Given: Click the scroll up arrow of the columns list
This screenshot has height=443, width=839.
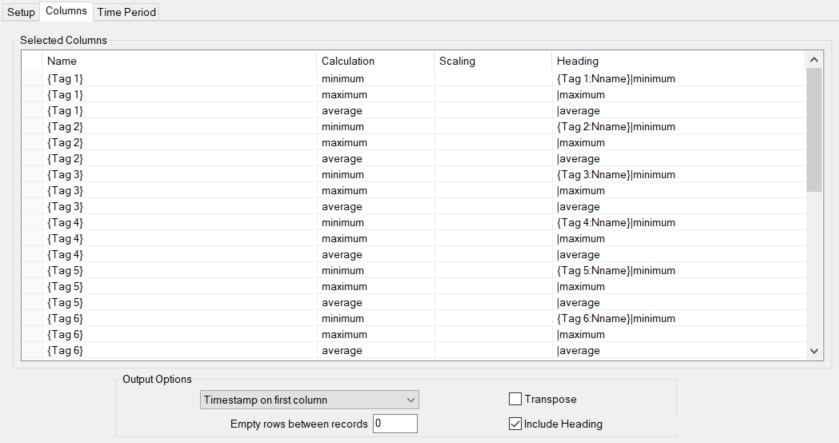Looking at the screenshot, I should point(814,60).
